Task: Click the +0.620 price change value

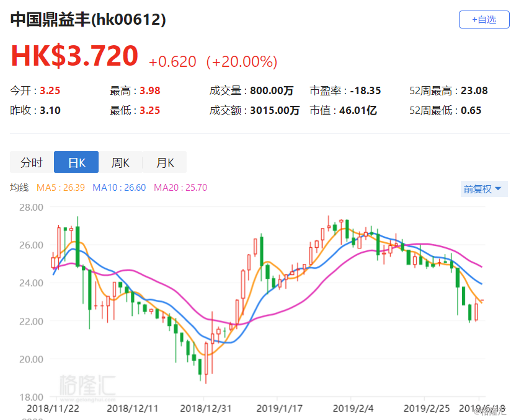Action: pyautogui.click(x=172, y=61)
